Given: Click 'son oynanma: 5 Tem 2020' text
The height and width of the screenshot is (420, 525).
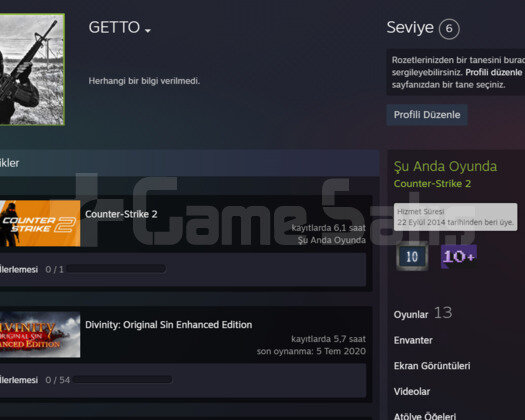Looking at the screenshot, I should point(311,351).
